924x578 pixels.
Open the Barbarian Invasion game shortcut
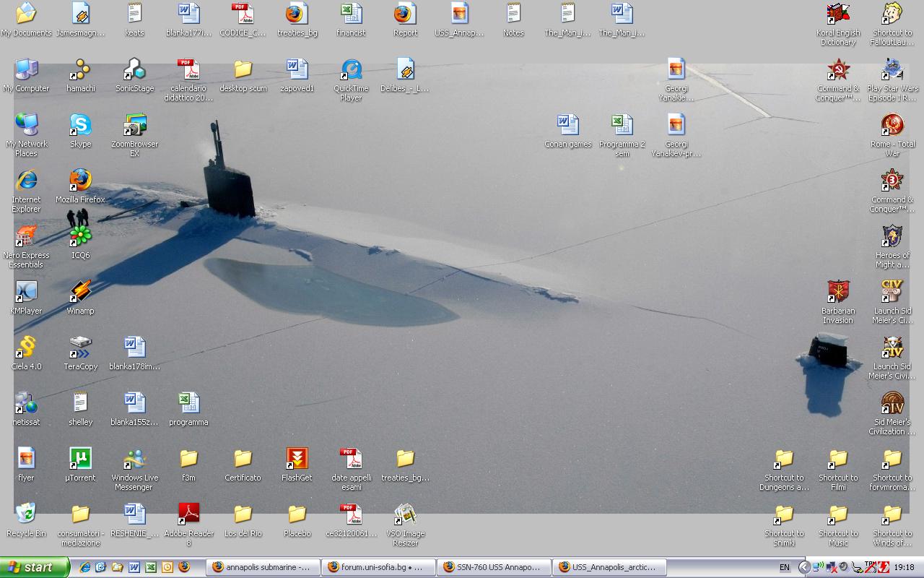click(838, 293)
